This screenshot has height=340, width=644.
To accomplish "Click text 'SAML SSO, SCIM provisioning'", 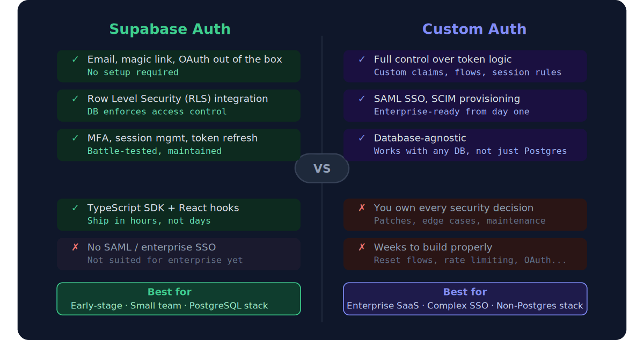I will 447,99.
